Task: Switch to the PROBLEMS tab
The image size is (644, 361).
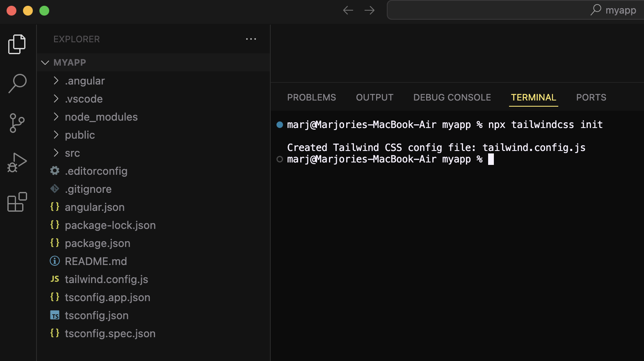Action: 311,97
